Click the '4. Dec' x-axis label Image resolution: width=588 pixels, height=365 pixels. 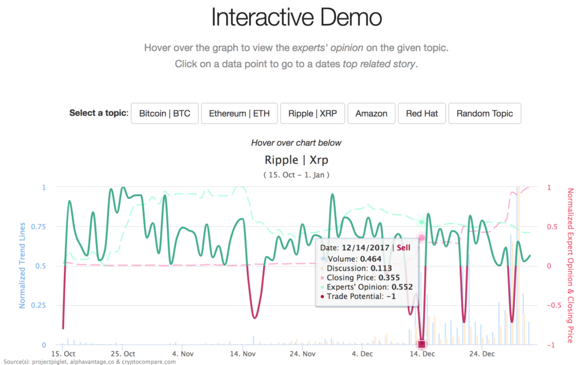(x=362, y=354)
